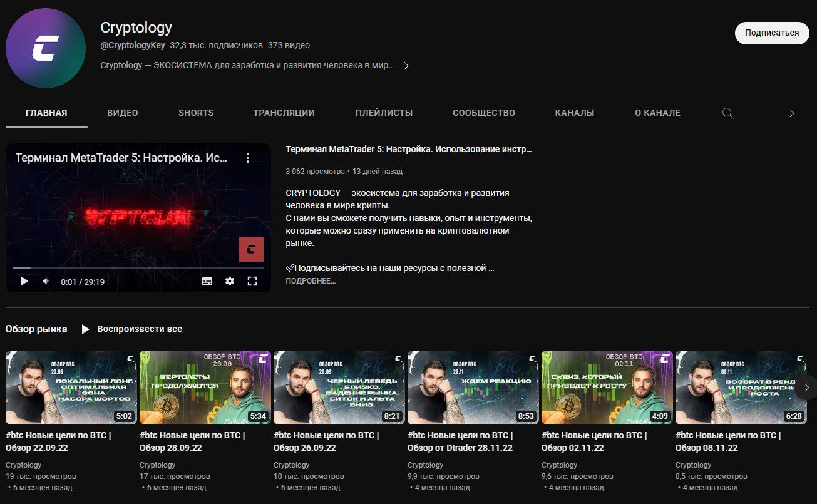Click title '#btc Новые цели по BTC | Обзор 26.09.22'
817x504 pixels.
click(x=326, y=441)
